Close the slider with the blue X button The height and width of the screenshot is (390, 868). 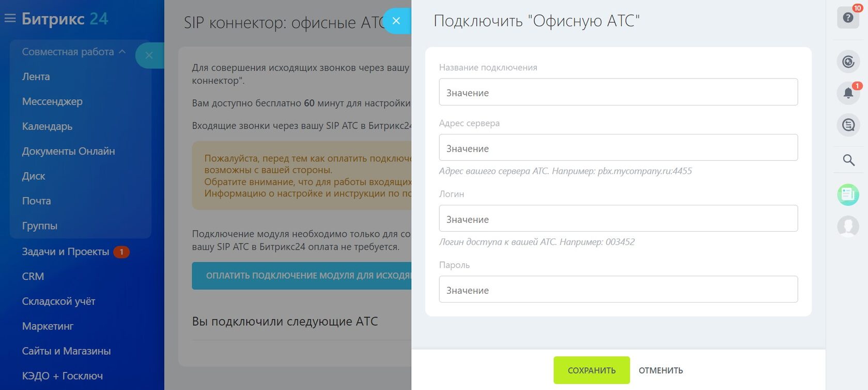click(396, 21)
